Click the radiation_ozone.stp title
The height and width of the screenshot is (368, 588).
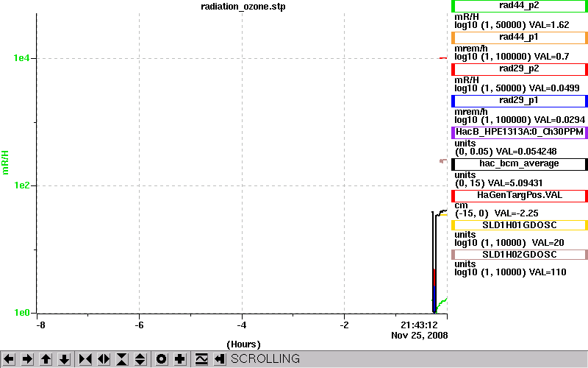pyautogui.click(x=243, y=7)
